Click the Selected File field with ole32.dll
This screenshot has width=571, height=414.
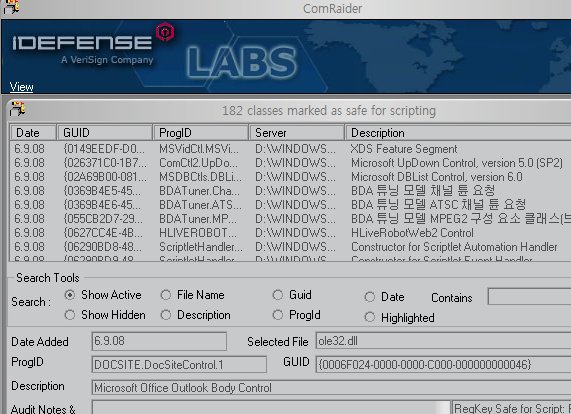pos(443,341)
